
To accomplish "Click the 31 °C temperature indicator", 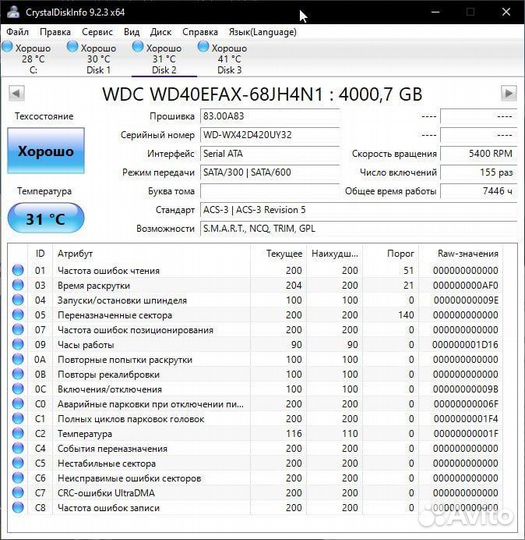I will pos(46,218).
